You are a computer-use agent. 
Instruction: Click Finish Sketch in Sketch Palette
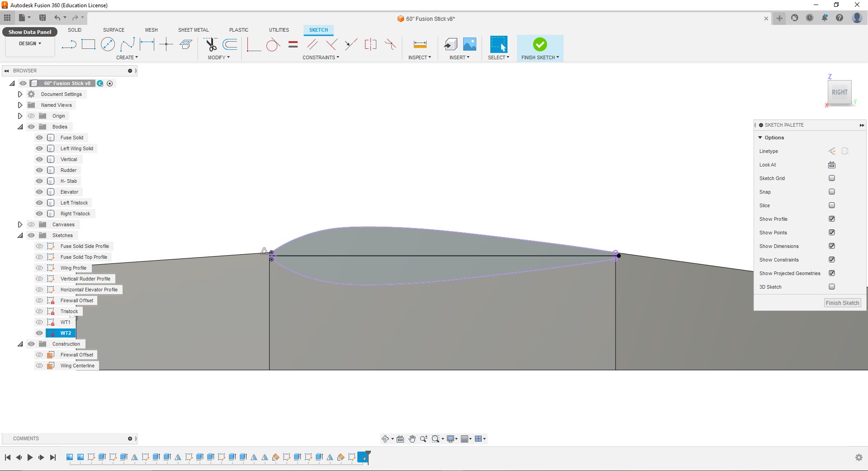coord(842,303)
